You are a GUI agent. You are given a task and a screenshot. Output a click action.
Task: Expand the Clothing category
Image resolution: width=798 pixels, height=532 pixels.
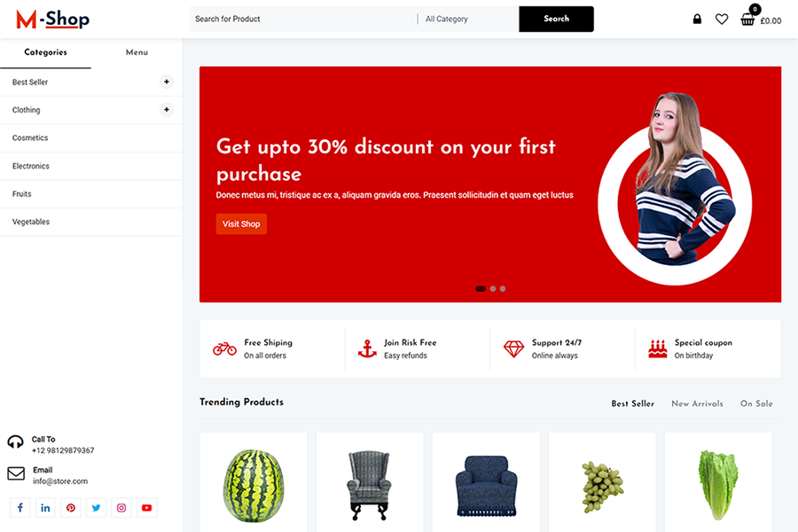167,109
